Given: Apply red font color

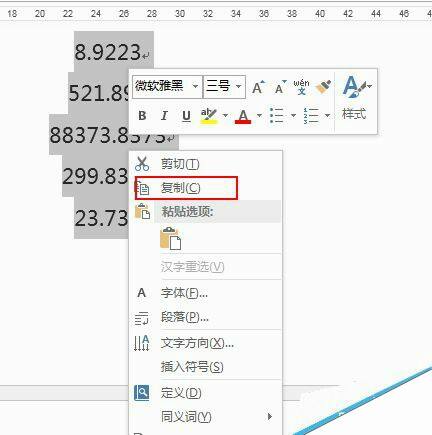Looking at the screenshot, I should coord(243,116).
